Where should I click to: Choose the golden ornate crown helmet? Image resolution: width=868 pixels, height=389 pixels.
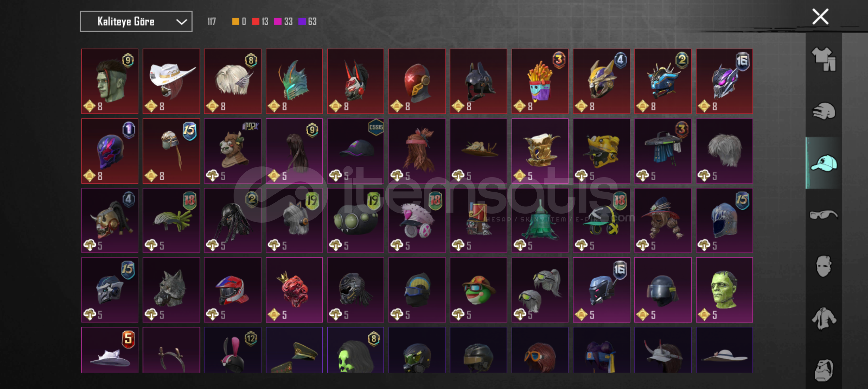pyautogui.click(x=540, y=151)
